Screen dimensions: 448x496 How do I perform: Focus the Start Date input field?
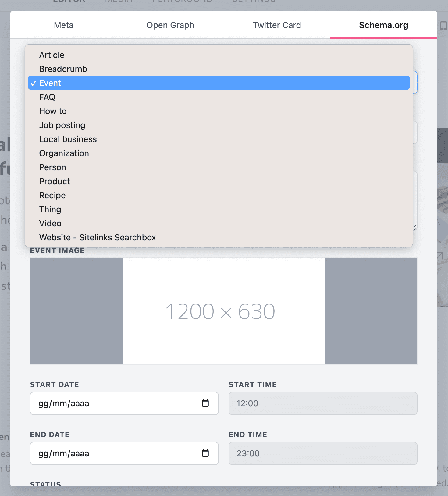point(116,403)
